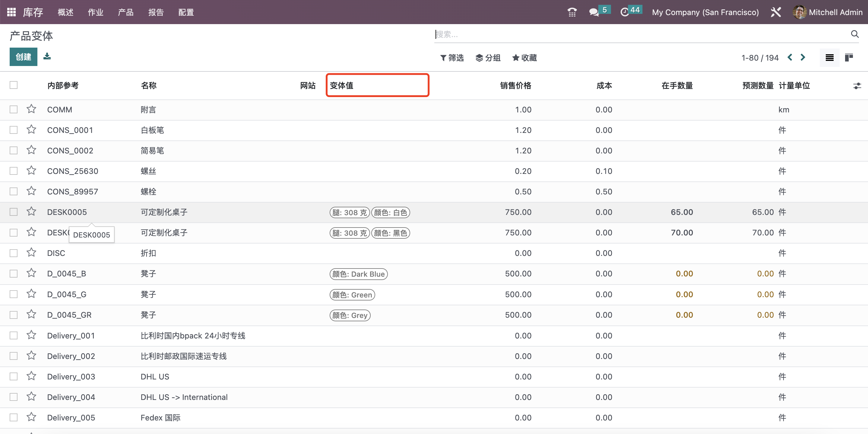Click the 创建 button
The image size is (868, 434).
pos(23,57)
